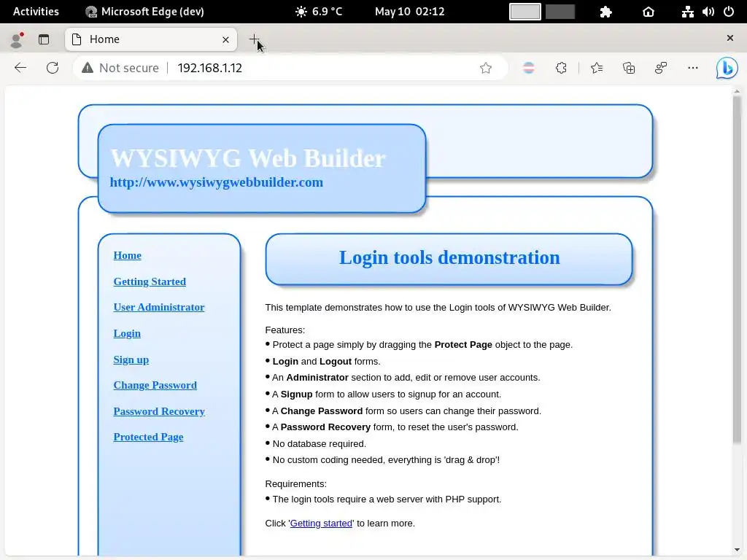Click the vertical scrollbar thumb
The image size is (747, 560).
pos(737,271)
